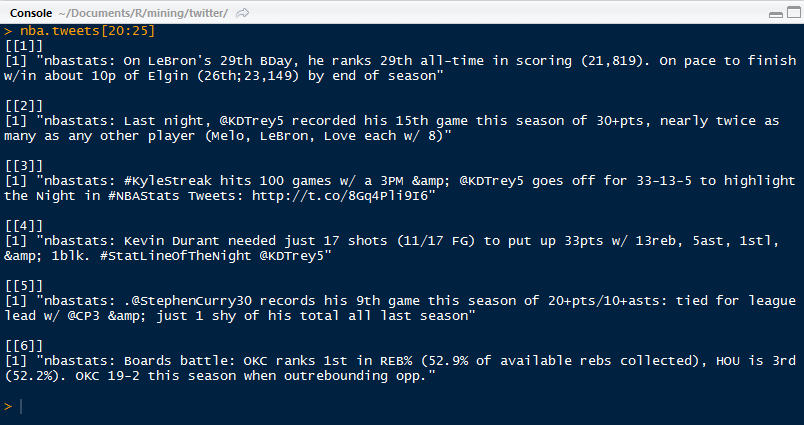Minimize the Console pane

point(776,14)
